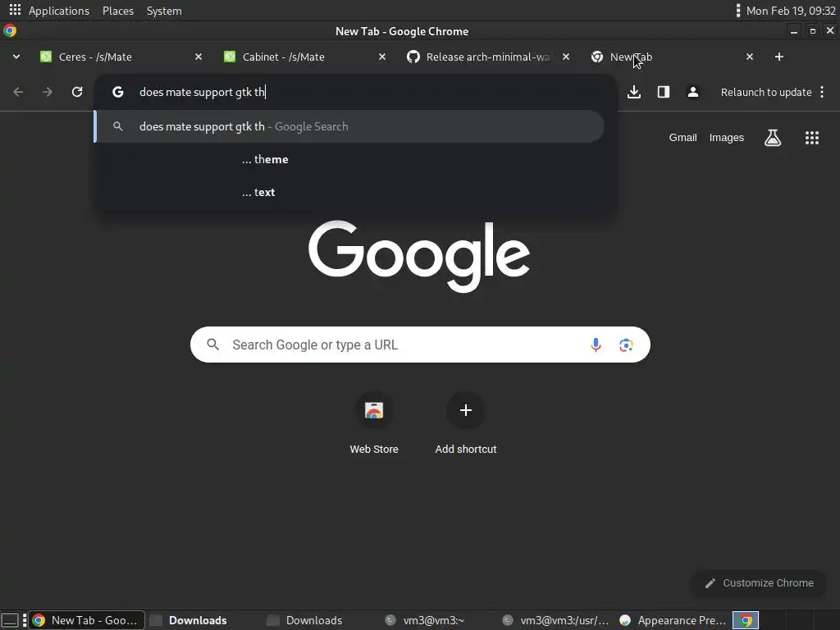Open the Google apps grid
Viewport: 840px width, 630px height.
coord(811,138)
